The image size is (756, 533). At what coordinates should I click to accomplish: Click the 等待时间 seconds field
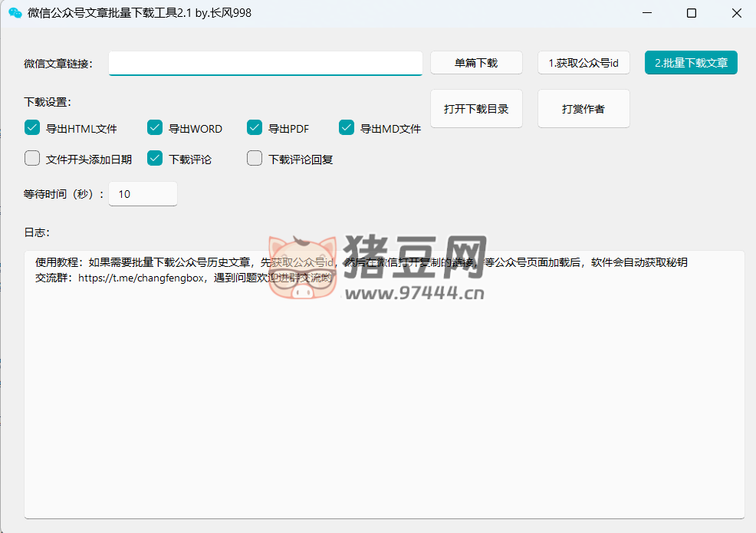point(143,194)
